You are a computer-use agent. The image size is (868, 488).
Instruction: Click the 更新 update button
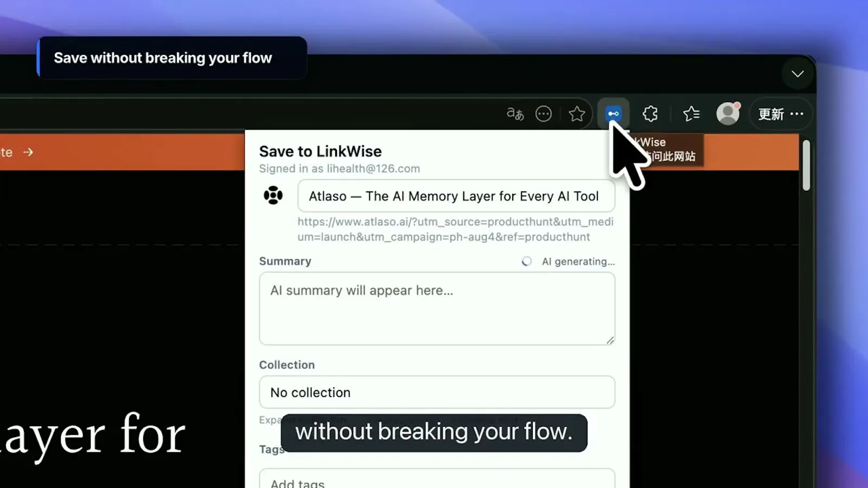771,114
